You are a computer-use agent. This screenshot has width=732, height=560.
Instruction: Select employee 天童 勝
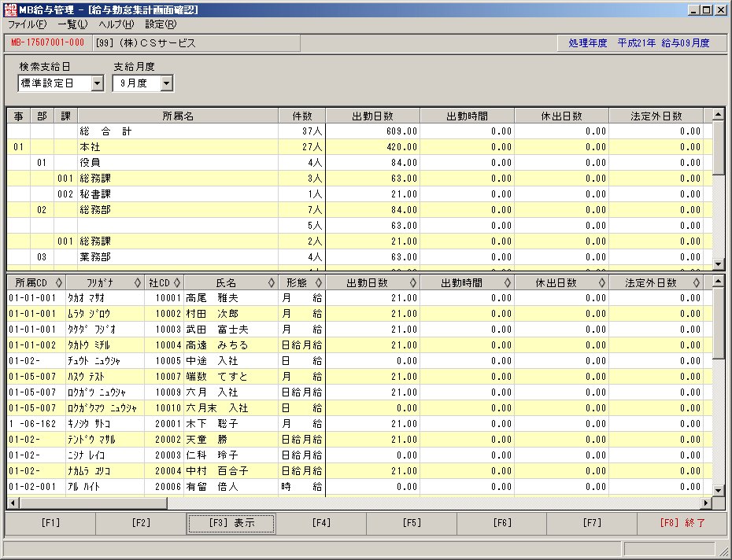(x=360, y=440)
